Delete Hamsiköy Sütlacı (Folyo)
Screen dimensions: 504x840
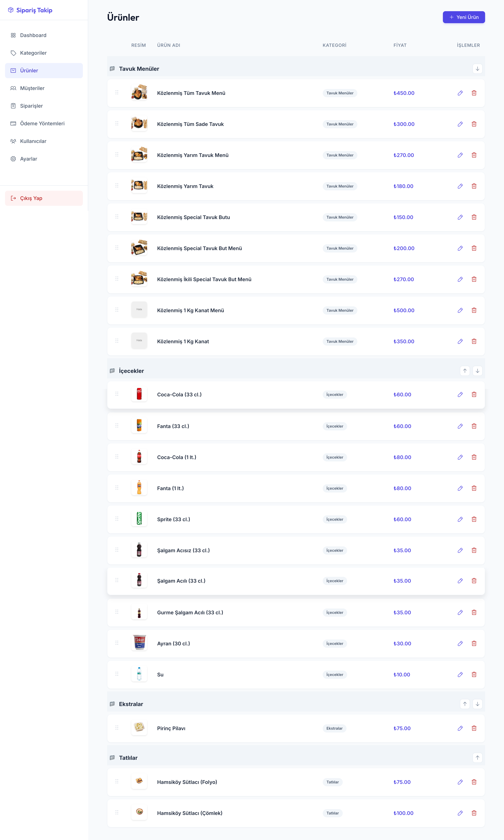[474, 782]
